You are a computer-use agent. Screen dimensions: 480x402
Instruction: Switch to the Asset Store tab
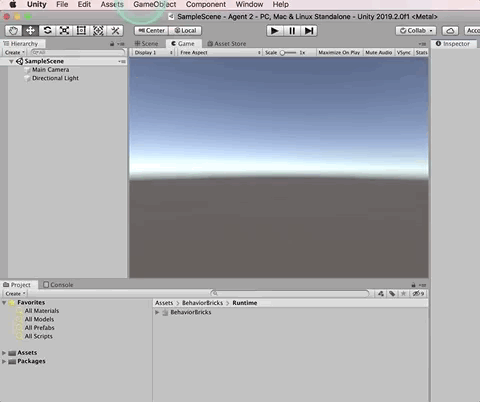pos(227,44)
